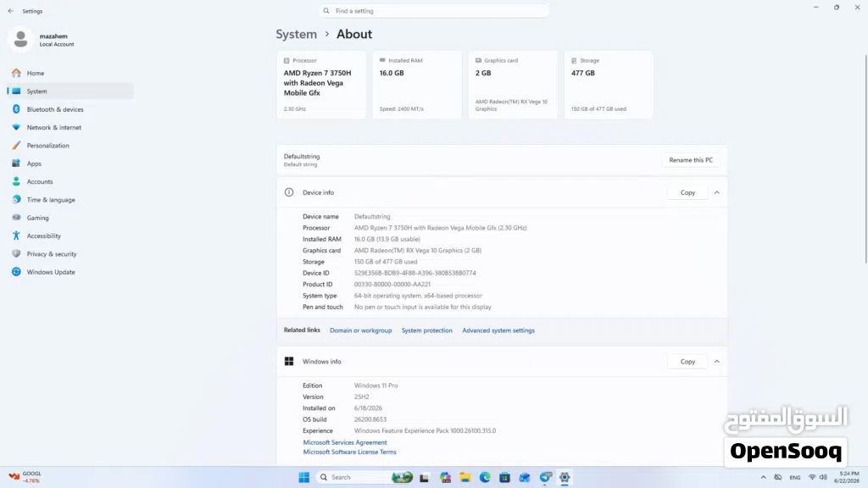Click the Product ID value 00330-80000-00000-AA221
Image resolution: width=868 pixels, height=488 pixels.
point(392,285)
